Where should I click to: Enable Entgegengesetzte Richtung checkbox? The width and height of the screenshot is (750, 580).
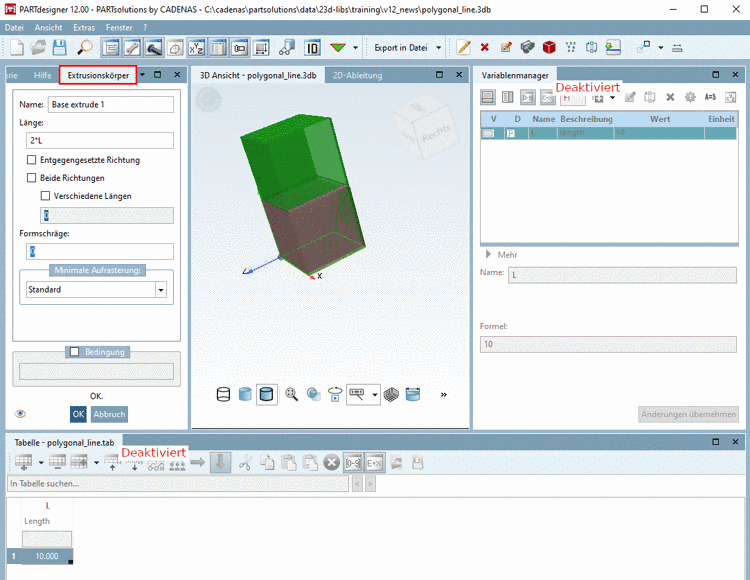click(33, 160)
